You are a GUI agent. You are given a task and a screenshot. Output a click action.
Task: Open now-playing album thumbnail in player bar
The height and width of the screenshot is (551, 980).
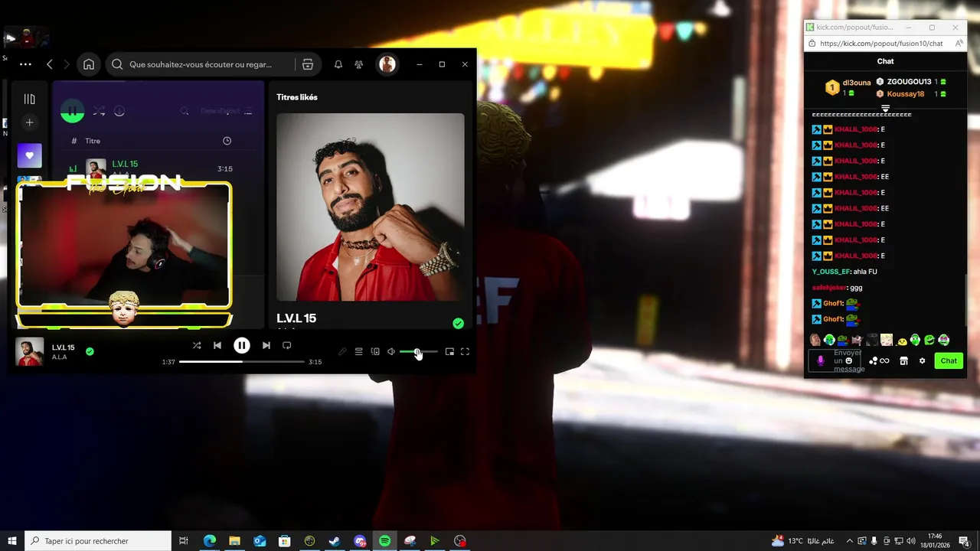(30, 352)
